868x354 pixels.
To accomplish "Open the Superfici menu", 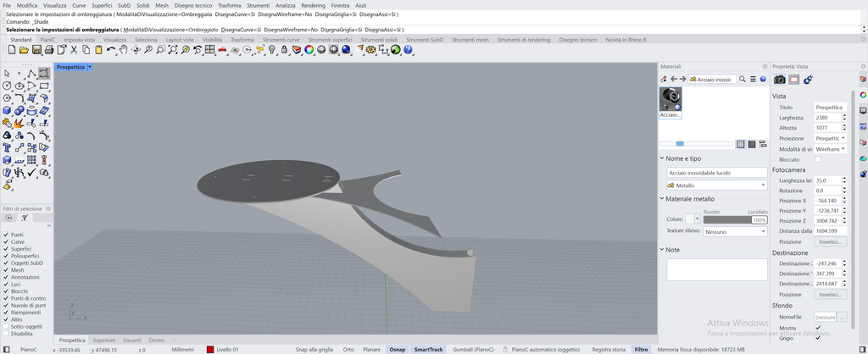I will (102, 5).
